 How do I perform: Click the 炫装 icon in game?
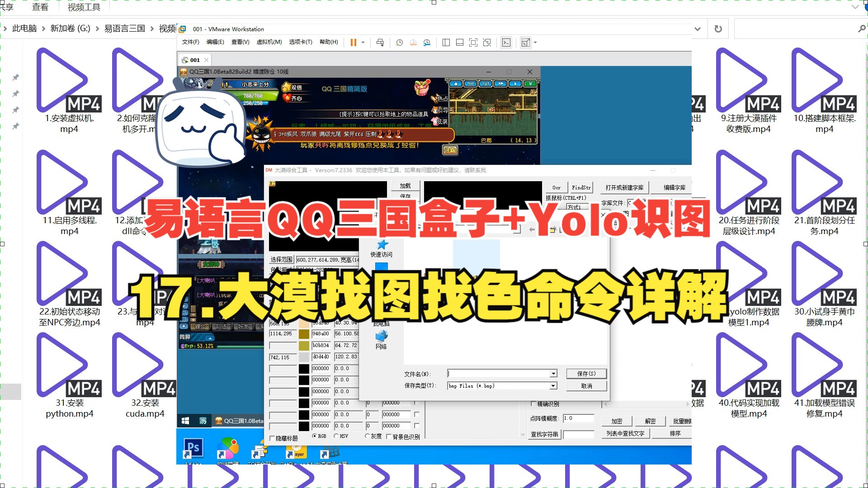coord(439,121)
